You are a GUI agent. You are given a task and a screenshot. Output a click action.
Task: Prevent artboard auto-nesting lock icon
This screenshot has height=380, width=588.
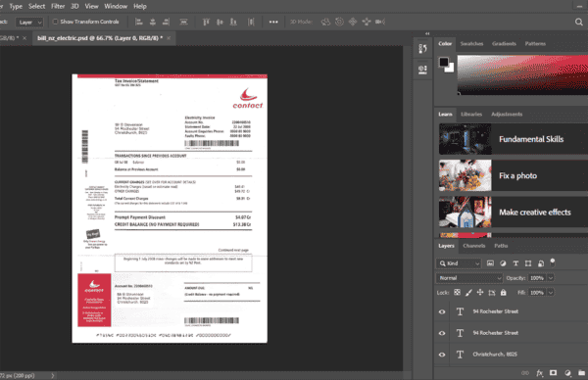[x=492, y=292]
